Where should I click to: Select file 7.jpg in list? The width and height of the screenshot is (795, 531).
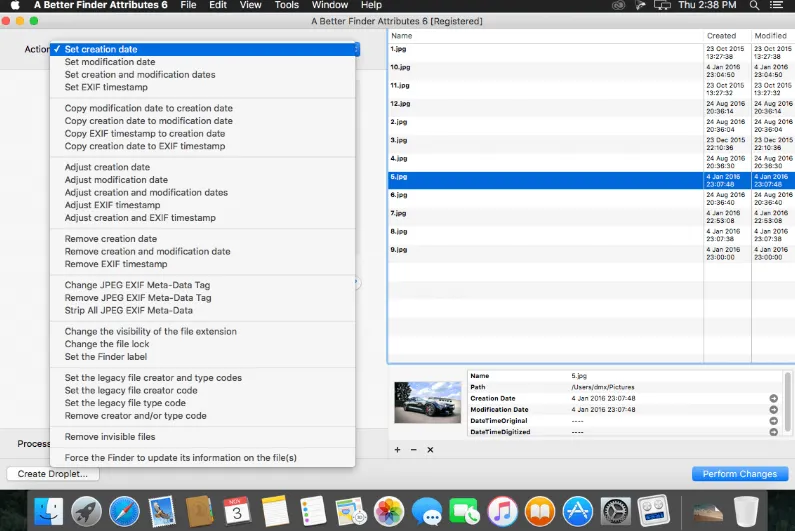coord(592,217)
